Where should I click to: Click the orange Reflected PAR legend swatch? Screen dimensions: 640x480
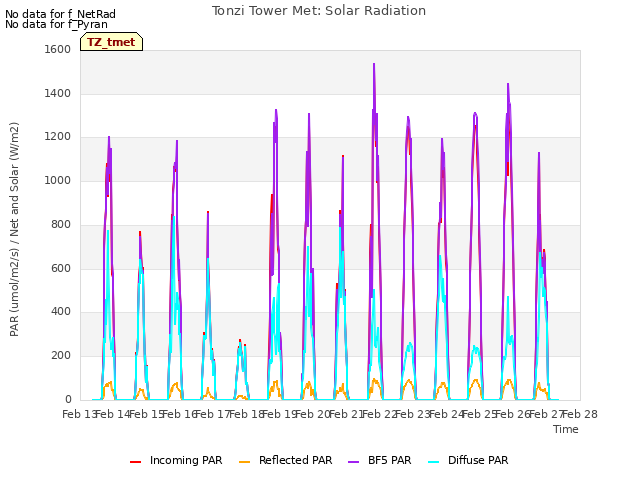pos(244,462)
